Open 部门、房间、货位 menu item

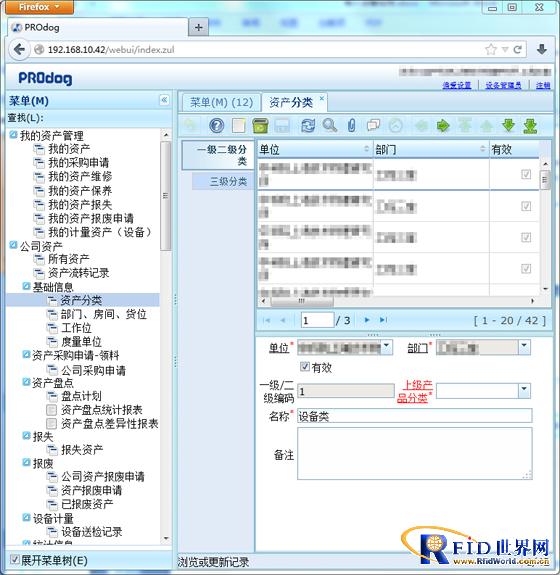[x=104, y=314]
